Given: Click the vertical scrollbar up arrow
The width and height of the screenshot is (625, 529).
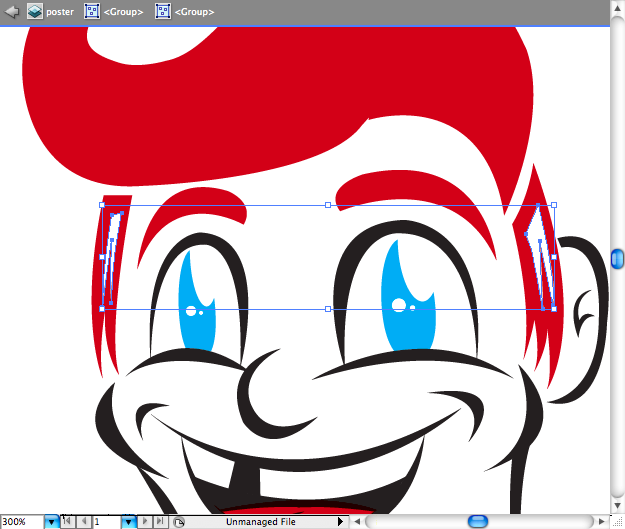Looking at the screenshot, I should [x=617, y=9].
